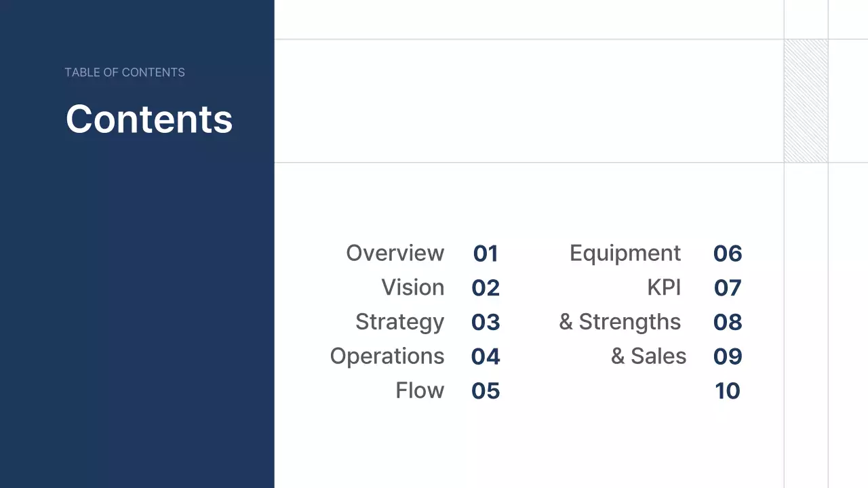Screen dimensions: 868x488
Task: Open the Equipment section entry
Action: pyautogui.click(x=625, y=253)
